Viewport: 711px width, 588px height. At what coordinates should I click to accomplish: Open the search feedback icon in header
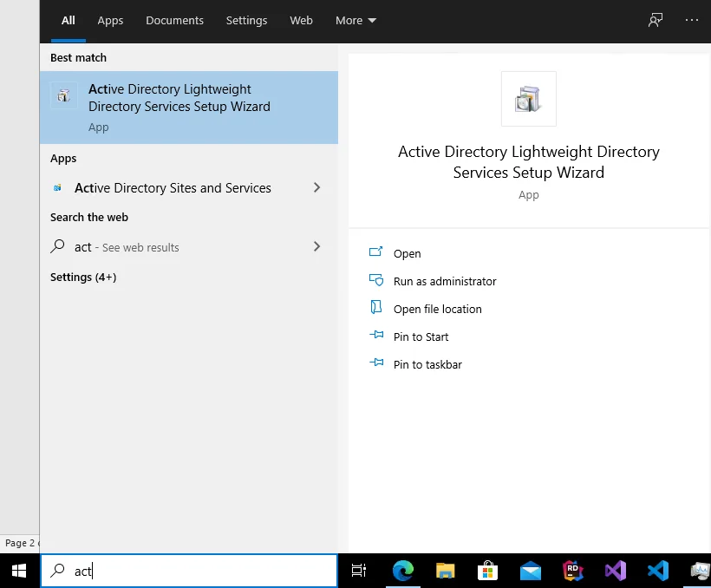point(656,20)
